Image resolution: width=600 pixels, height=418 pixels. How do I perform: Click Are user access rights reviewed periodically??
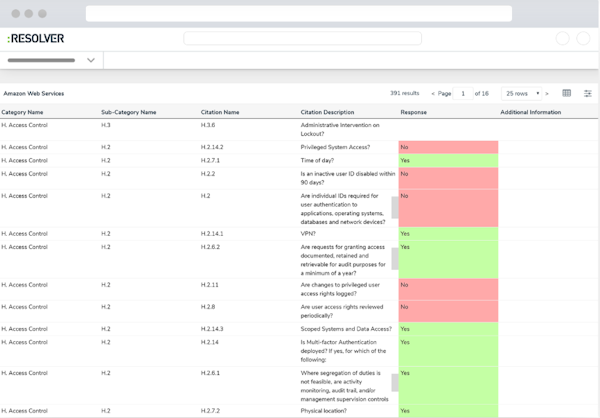click(342, 311)
